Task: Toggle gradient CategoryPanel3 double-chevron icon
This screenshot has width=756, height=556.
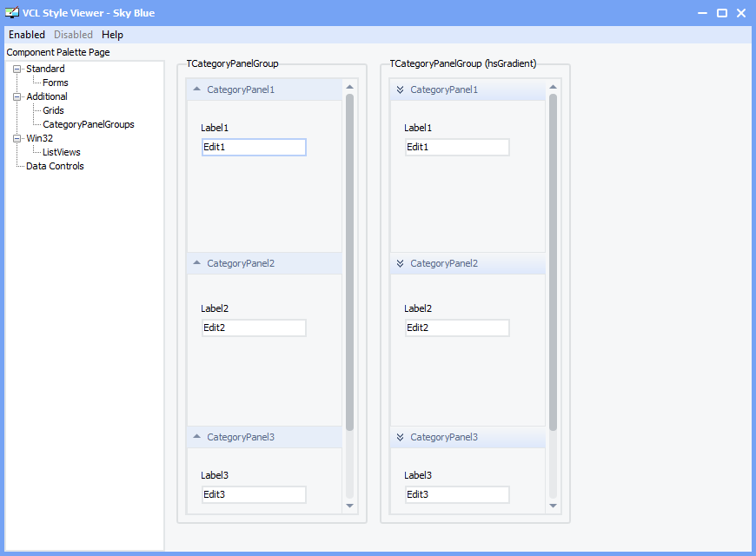Action: 401,437
